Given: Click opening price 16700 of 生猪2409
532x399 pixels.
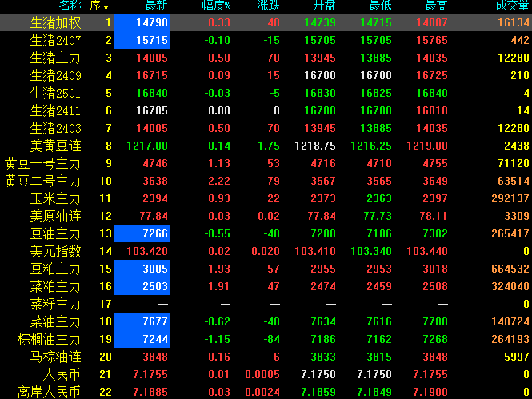Looking at the screenshot, I should pos(320,76).
